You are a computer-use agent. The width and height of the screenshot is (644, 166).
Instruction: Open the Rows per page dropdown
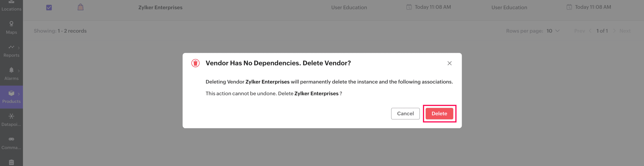click(553, 31)
